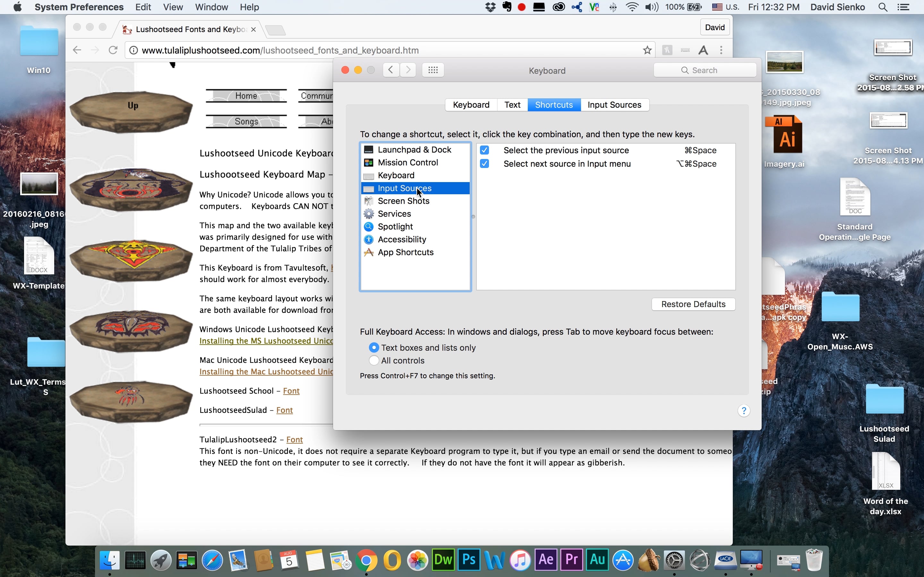Click the Keyboard preferences search field
The height and width of the screenshot is (577, 924).
[x=705, y=70]
